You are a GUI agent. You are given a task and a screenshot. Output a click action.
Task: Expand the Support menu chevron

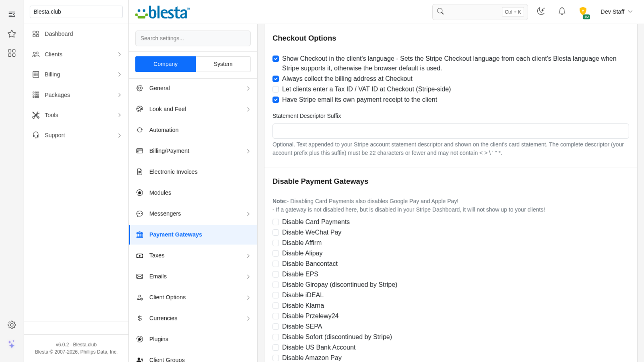click(119, 135)
